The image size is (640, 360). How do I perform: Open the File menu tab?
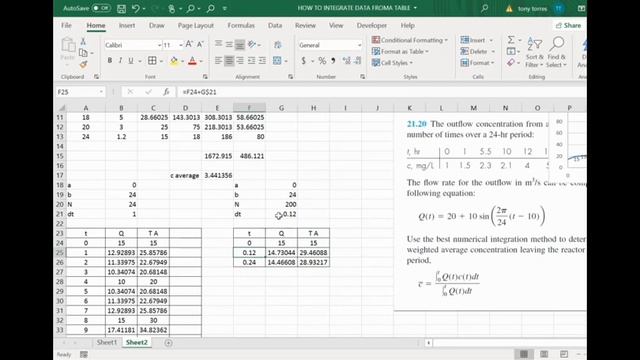66,25
